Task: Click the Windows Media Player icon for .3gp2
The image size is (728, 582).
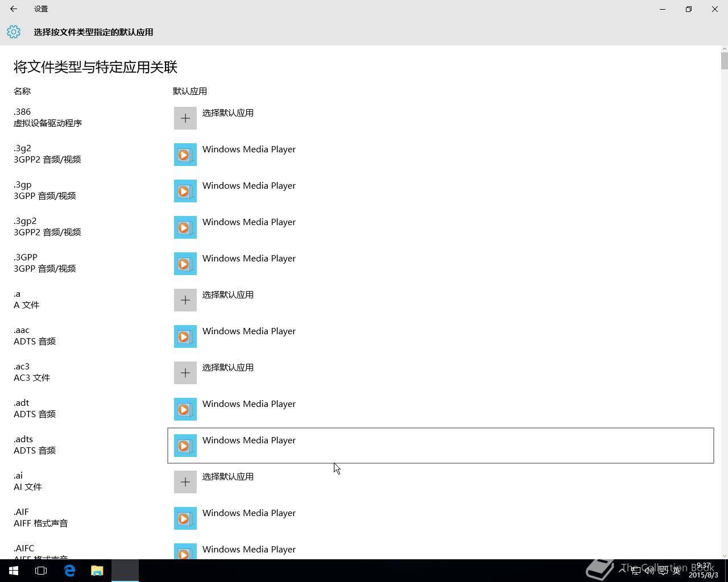Action: pos(185,227)
